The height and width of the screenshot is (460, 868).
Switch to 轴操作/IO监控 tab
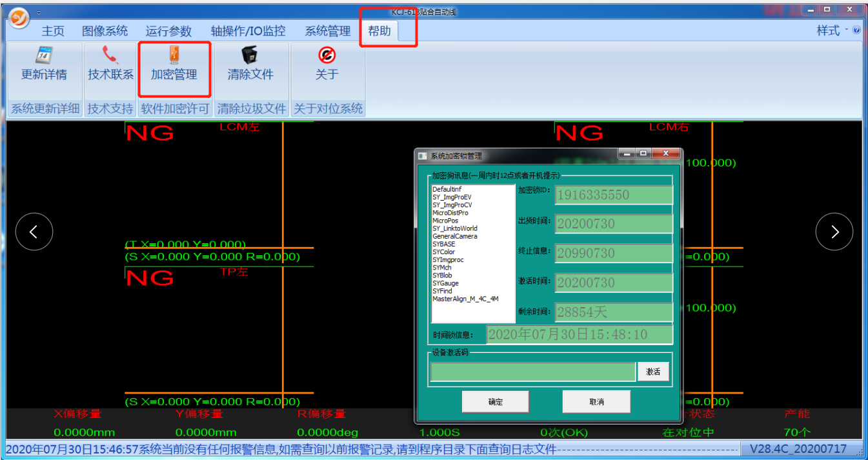248,31
